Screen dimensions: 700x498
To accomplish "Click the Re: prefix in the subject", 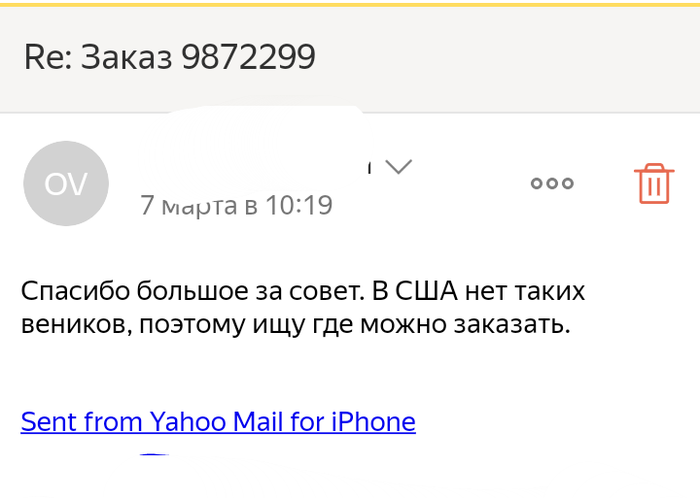I will [x=45, y=57].
